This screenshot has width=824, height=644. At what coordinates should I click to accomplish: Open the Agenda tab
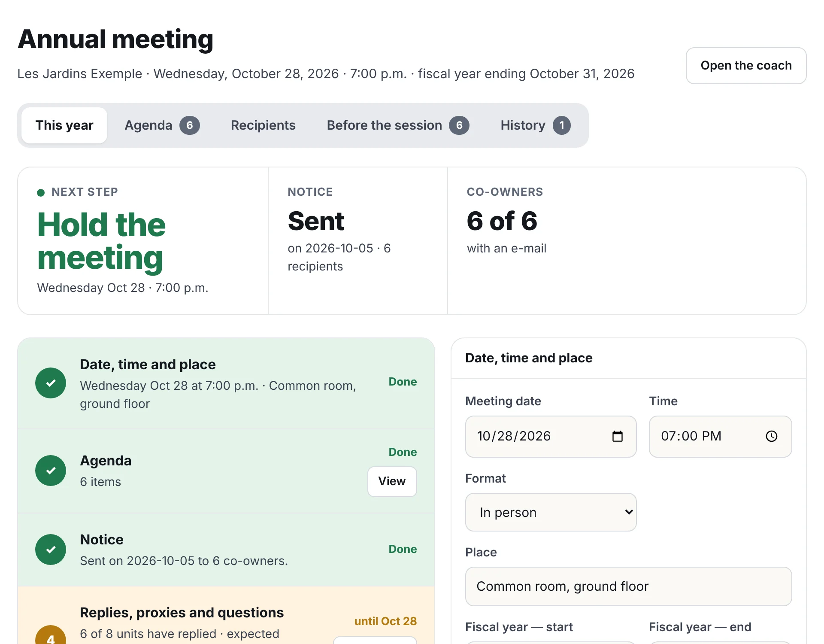pos(162,125)
